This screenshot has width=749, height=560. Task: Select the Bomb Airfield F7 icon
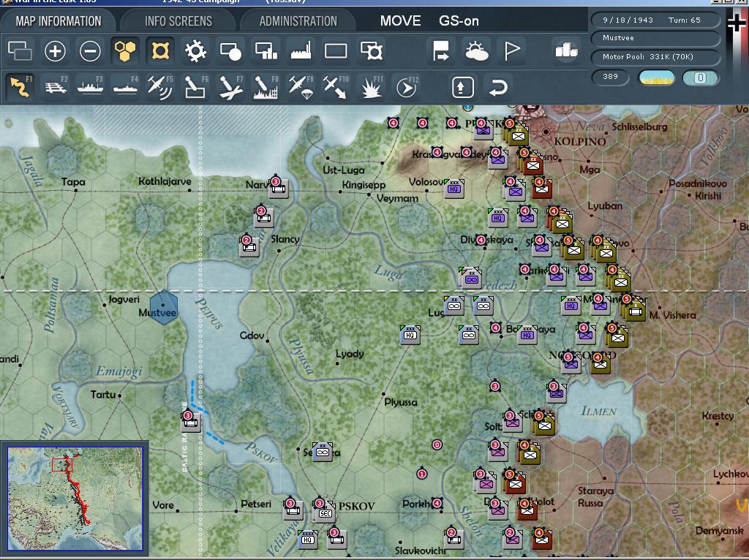230,87
